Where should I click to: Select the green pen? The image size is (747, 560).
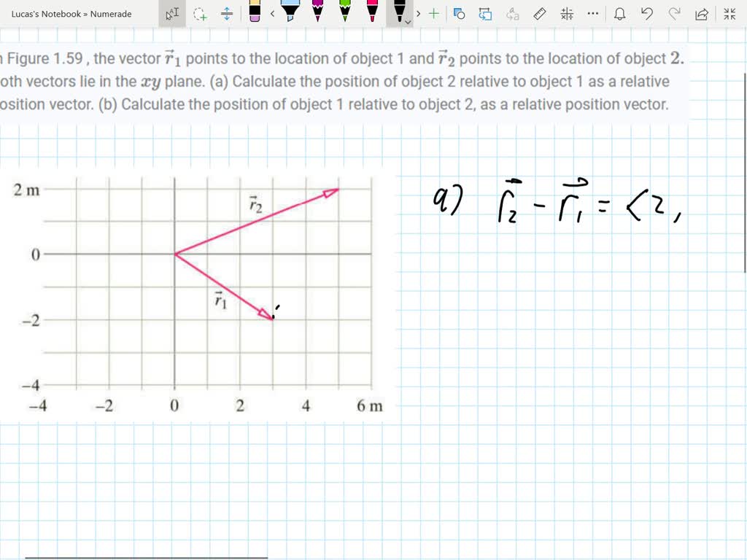344,13
